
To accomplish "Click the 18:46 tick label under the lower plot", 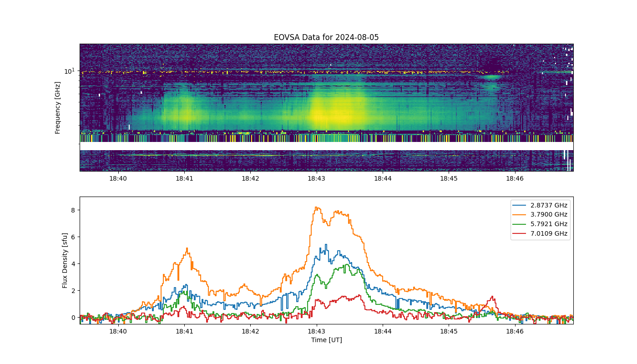I will [x=515, y=332].
